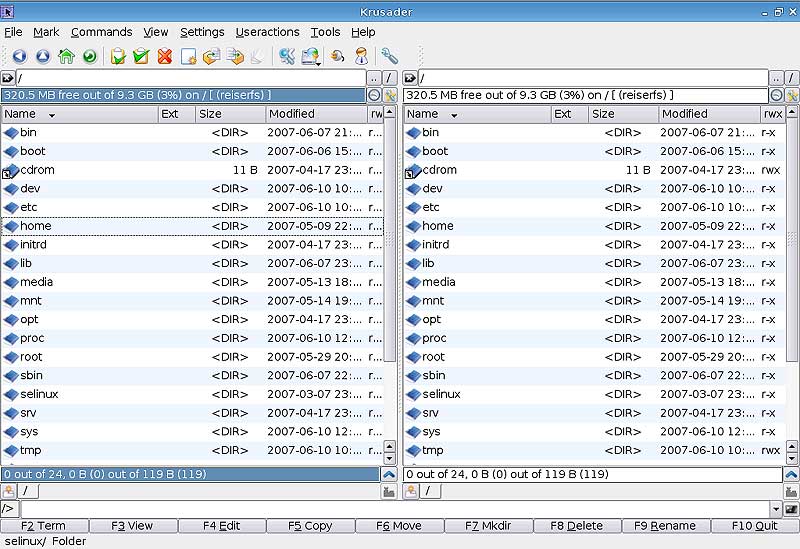
Task: Open the Tools menu
Action: click(x=326, y=32)
